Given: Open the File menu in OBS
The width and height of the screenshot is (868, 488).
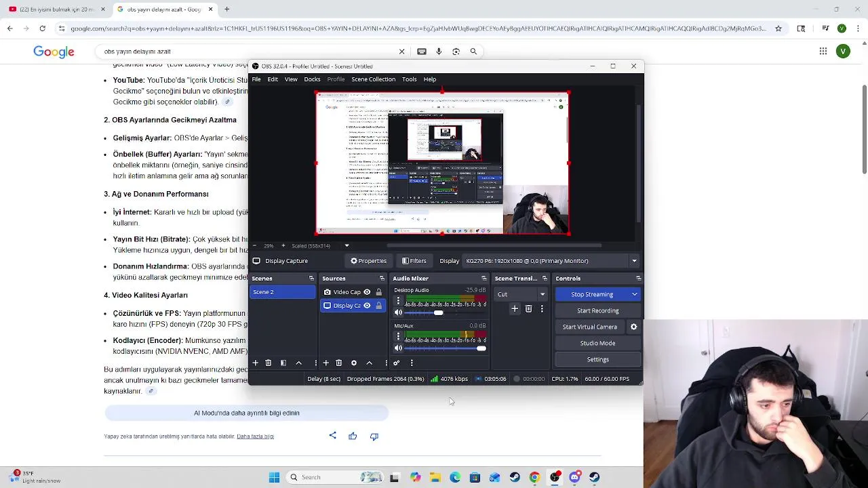Looking at the screenshot, I should pos(256,79).
